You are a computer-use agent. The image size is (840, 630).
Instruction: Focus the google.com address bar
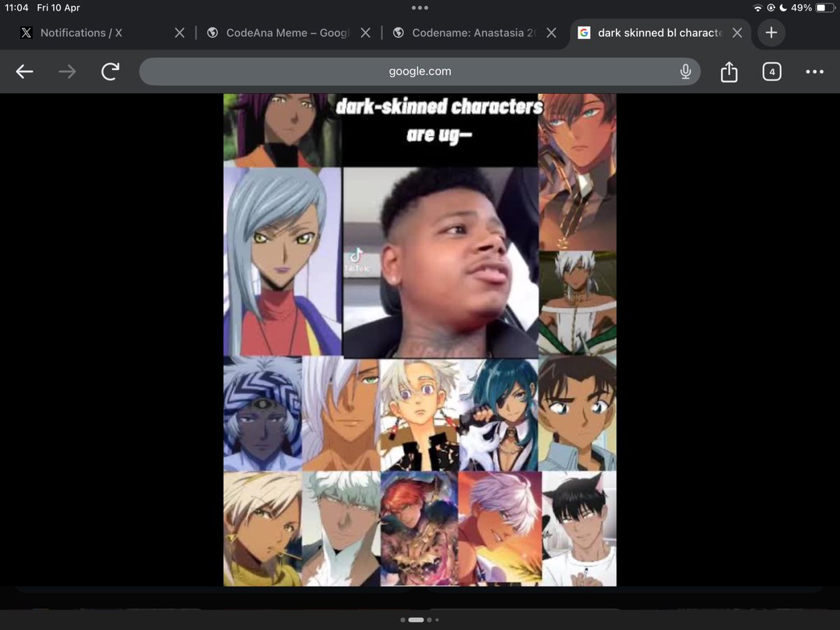(420, 71)
